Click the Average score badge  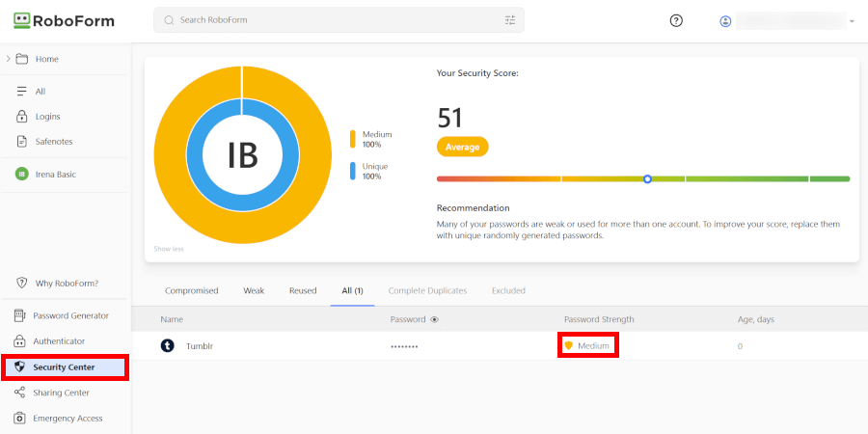[462, 147]
